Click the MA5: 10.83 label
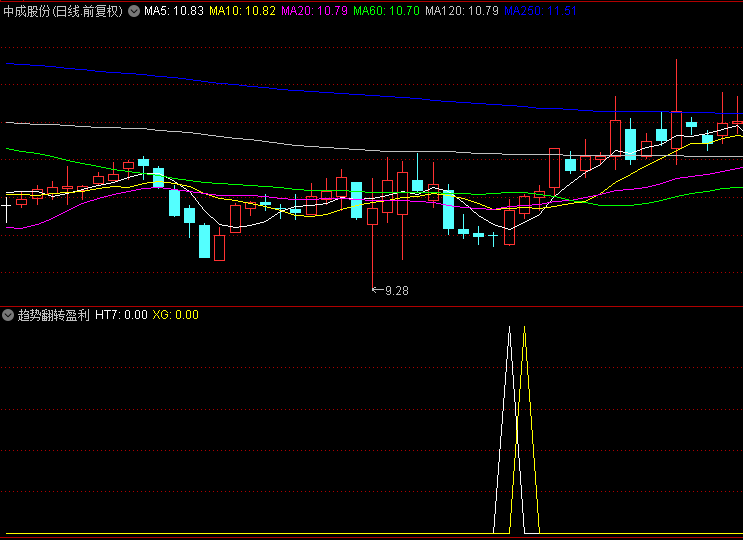Viewport: 743px width, 540px height. [174, 11]
